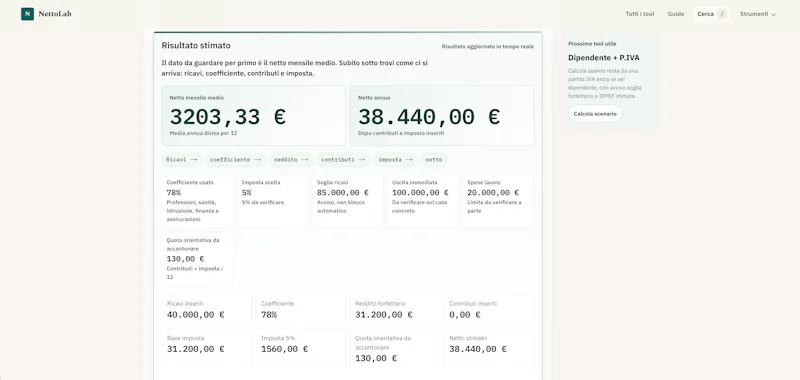The height and width of the screenshot is (380, 800).
Task: Click the Reddito forfettario 31.200,00 € value
Action: click(384, 315)
